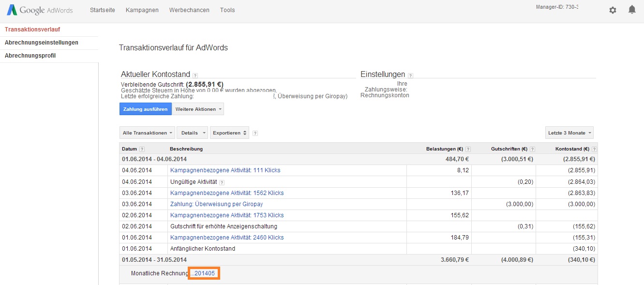644x285 pixels.
Task: Open the Letzte 3 Monate date range dropdown
Action: (569, 133)
